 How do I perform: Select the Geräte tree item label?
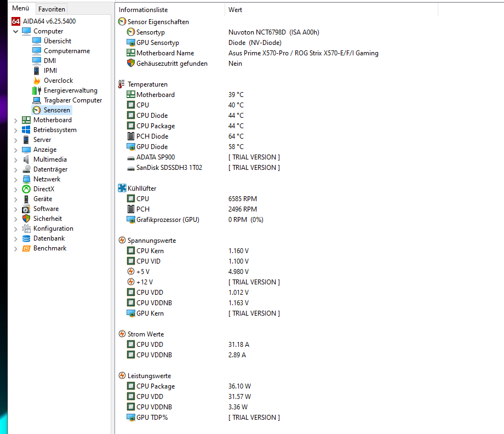(x=43, y=199)
